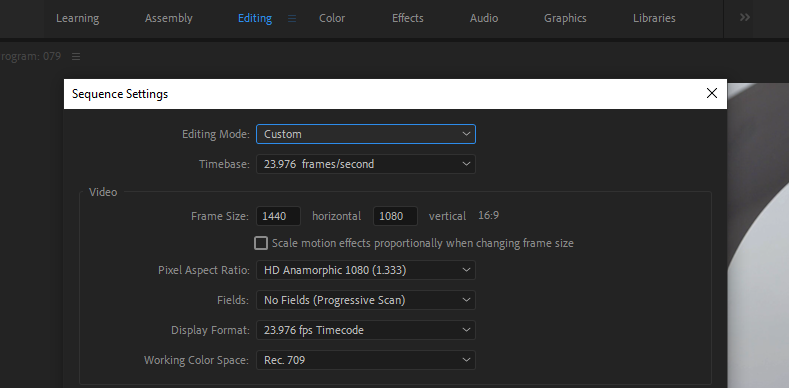Open the Editing Mode dropdown
This screenshot has width=789, height=388.
[x=366, y=134]
